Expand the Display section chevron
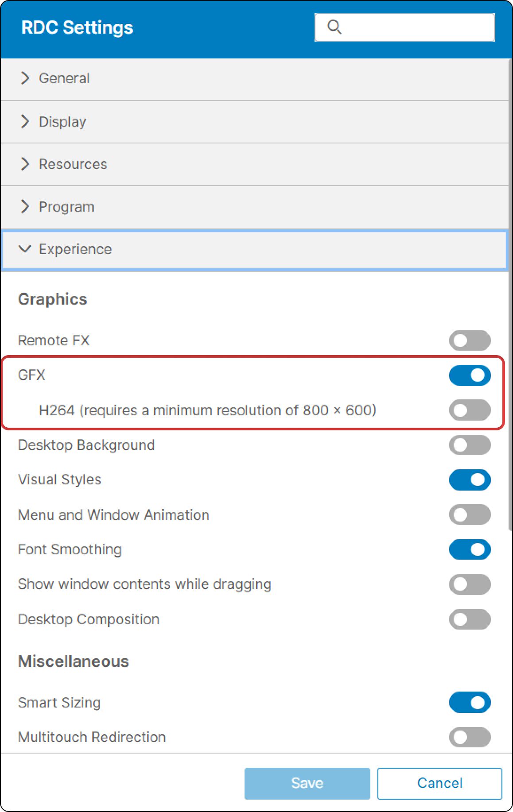This screenshot has width=513, height=812. [25, 121]
